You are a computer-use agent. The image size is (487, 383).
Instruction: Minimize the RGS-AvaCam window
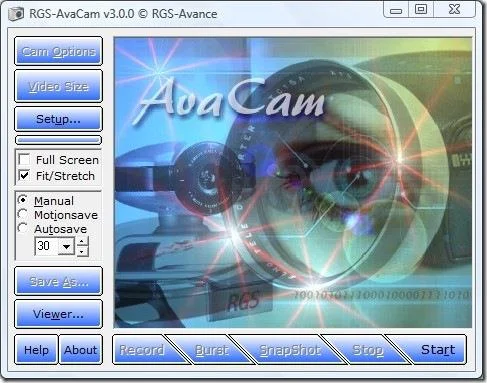[x=396, y=10]
